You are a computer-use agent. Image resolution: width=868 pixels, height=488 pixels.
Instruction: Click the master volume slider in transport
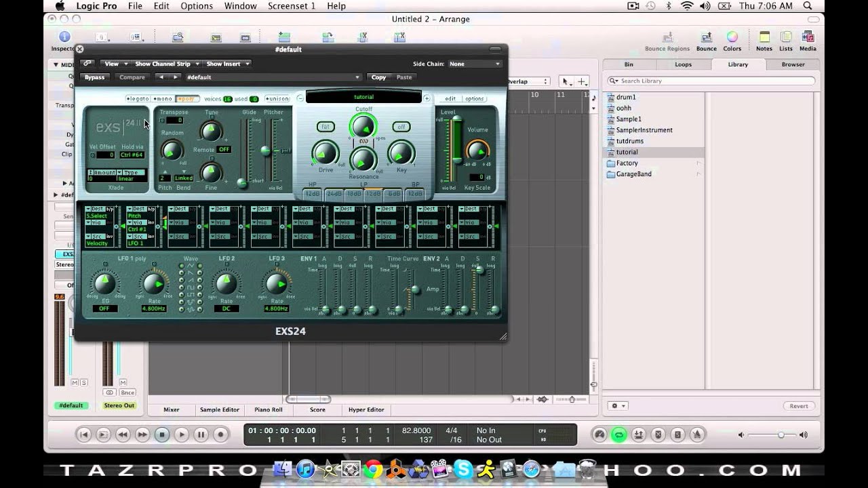click(x=773, y=434)
